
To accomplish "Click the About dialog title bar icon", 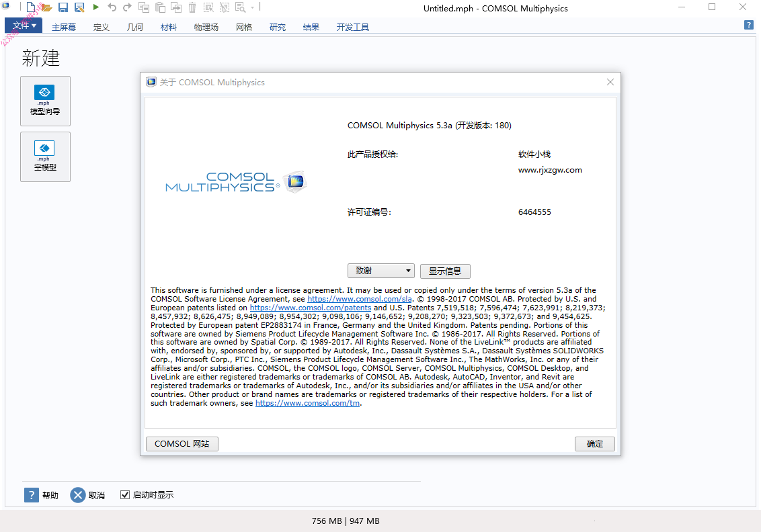I will (151, 82).
